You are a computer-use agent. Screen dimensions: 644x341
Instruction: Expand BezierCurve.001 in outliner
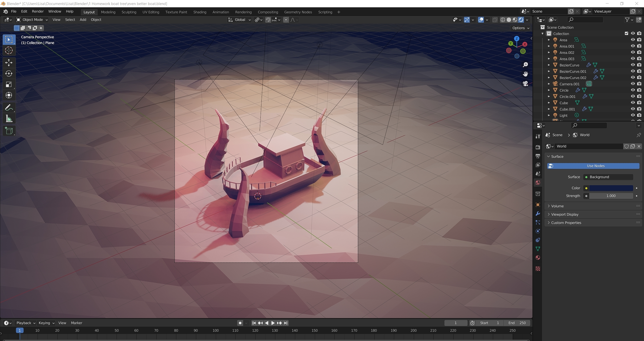click(x=549, y=71)
